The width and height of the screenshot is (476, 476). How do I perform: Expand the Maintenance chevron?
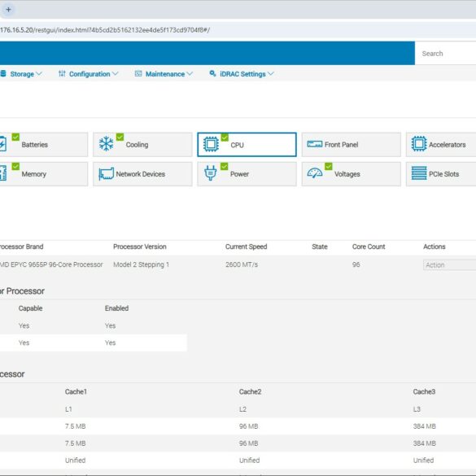pos(190,74)
